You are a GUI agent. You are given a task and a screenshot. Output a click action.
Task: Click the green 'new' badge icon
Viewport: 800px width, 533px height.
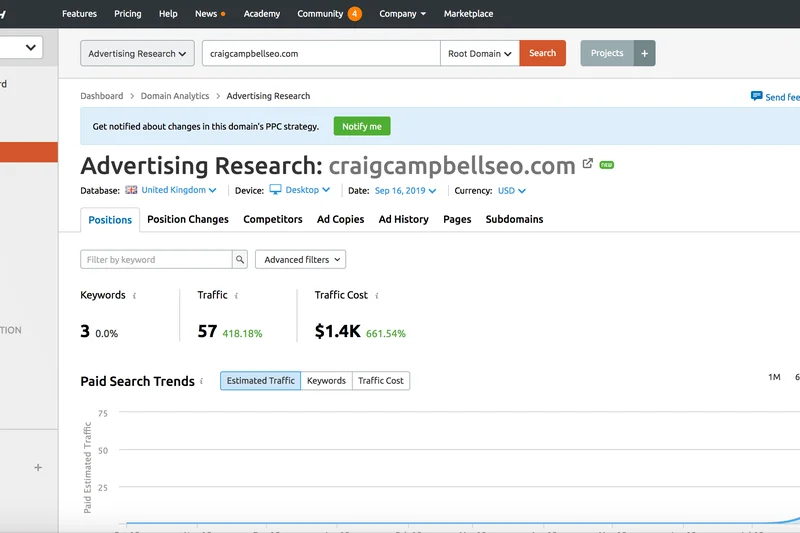coord(607,165)
